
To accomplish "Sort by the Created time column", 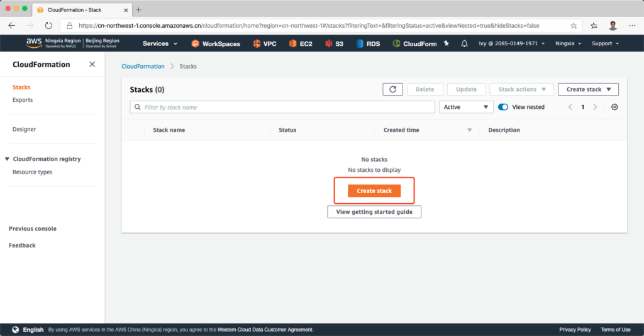I will pyautogui.click(x=401, y=130).
